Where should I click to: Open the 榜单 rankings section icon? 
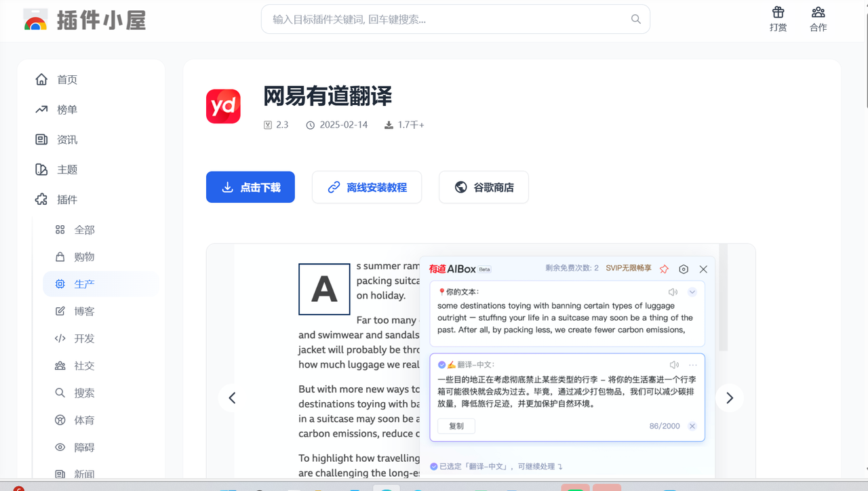pos(41,109)
